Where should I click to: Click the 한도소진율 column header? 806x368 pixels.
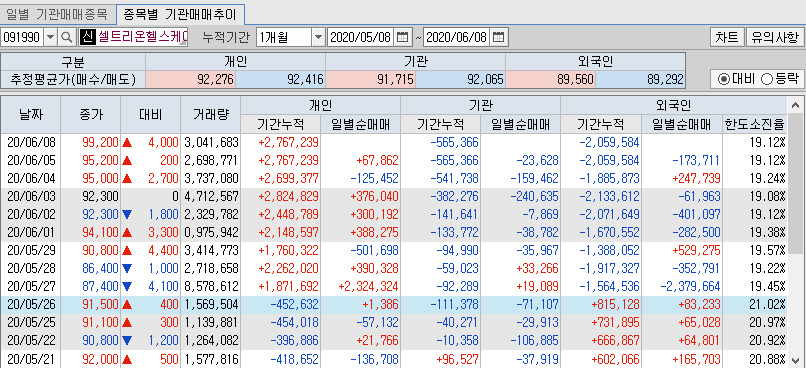(x=755, y=124)
